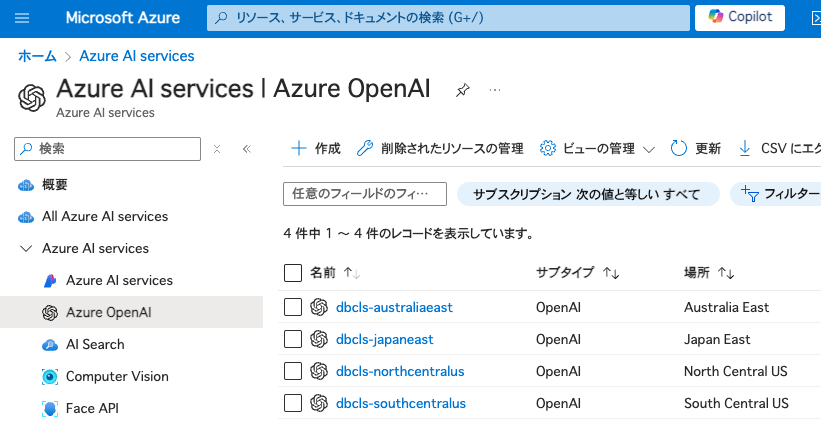The width and height of the screenshot is (821, 424).
Task: Collapse sidebar with double chevron icon
Action: pyautogui.click(x=246, y=148)
